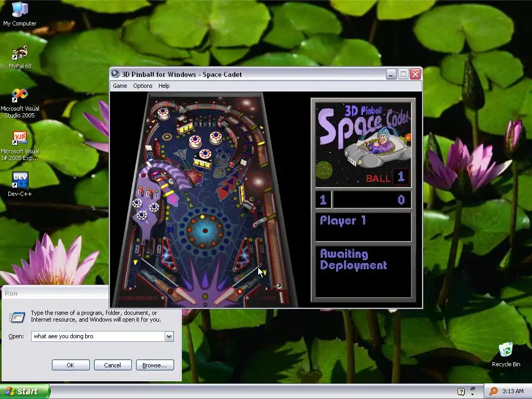Click the Run dialog title bar
This screenshot has height=399, width=532.
[x=55, y=293]
